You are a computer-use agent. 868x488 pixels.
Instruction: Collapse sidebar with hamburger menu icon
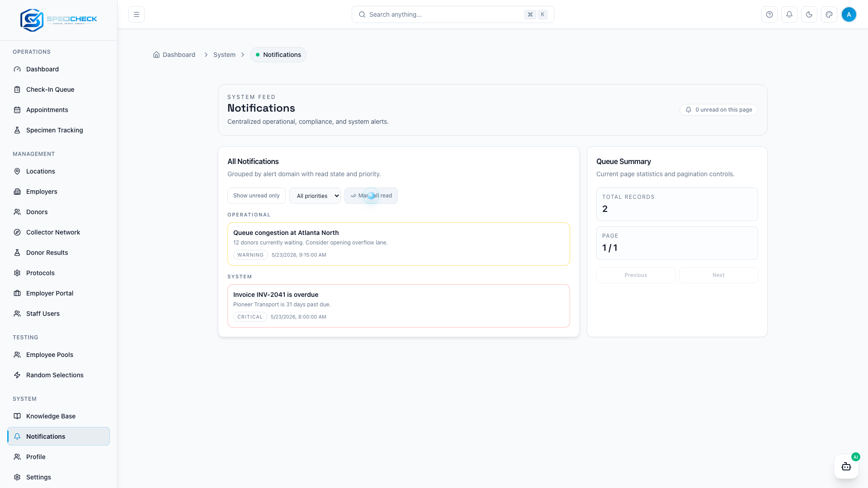137,14
